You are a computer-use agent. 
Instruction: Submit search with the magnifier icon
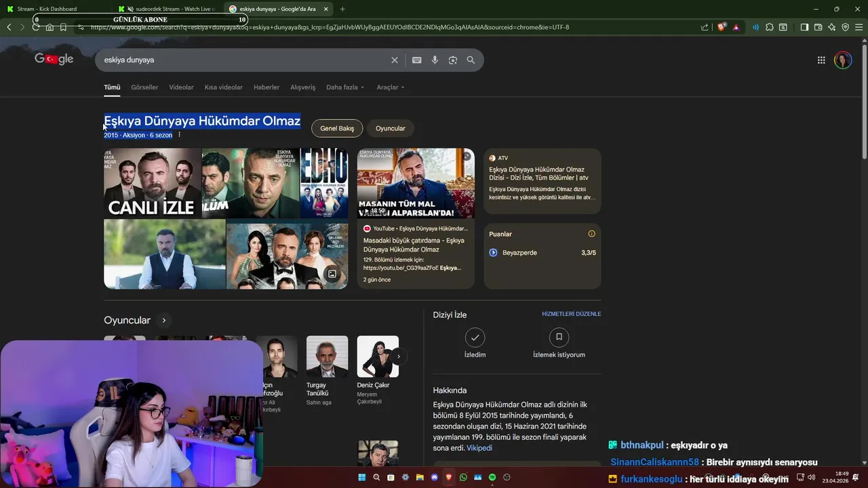coord(471,60)
